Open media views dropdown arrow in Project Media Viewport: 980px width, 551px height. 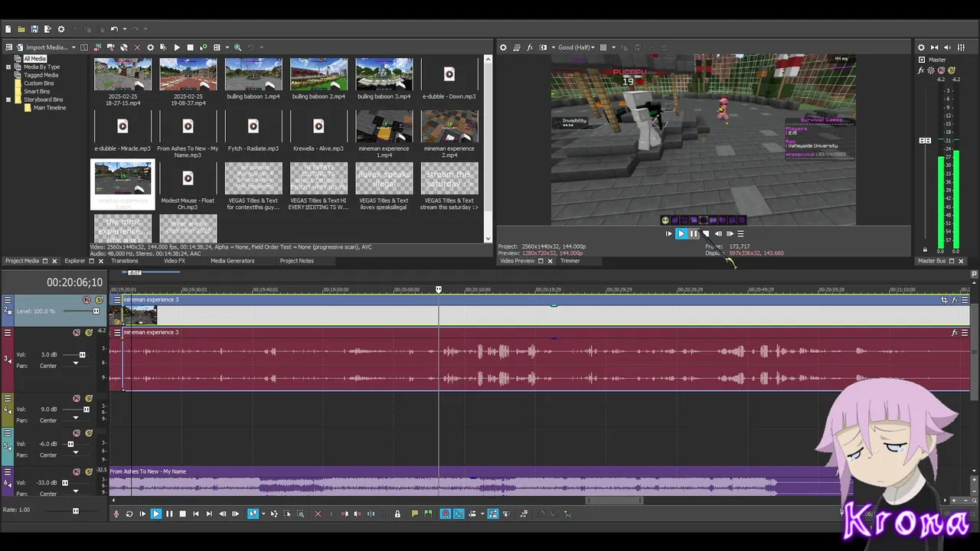tap(227, 47)
